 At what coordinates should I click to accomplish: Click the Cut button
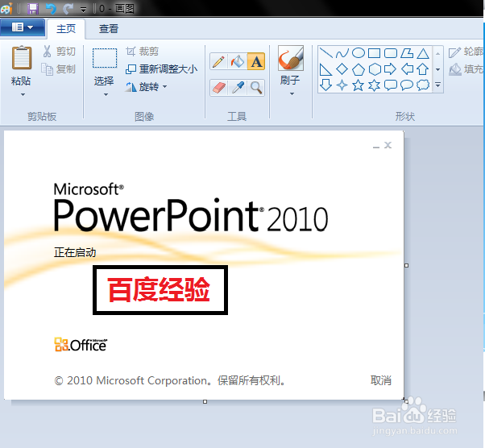click(x=59, y=52)
